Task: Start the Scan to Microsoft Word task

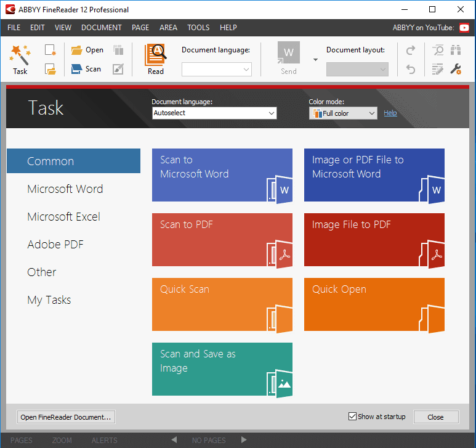Action: 222,175
